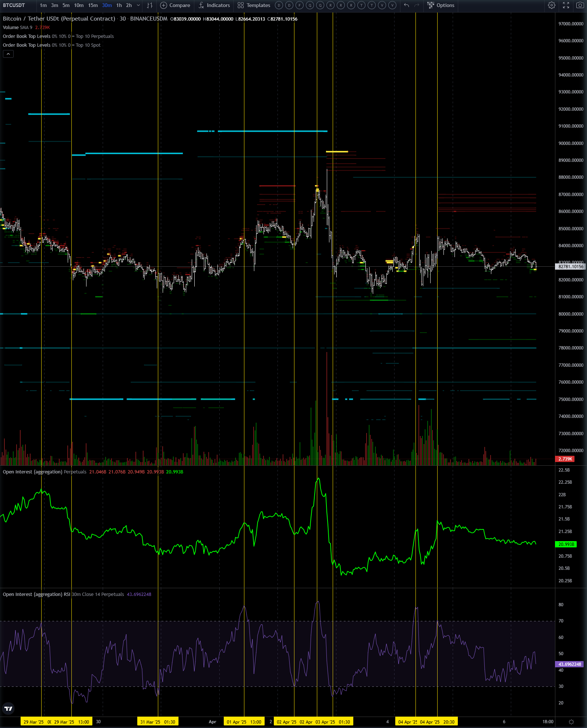Open the Templates grid menu

[x=254, y=5]
